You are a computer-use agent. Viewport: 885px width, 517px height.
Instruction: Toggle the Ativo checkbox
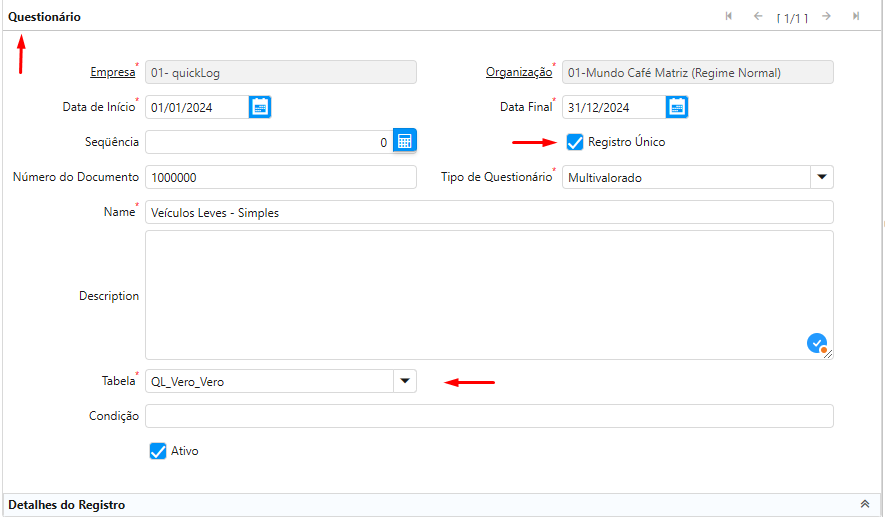point(157,451)
